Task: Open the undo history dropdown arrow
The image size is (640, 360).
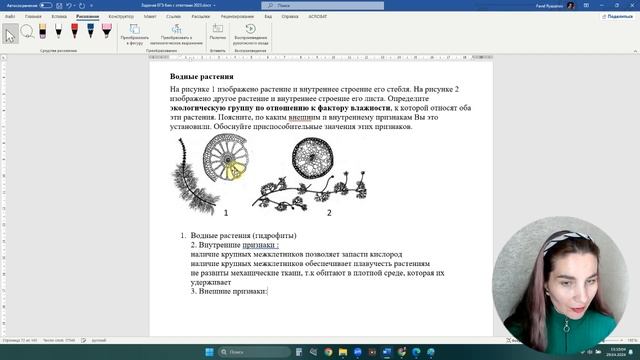Action: click(75, 6)
